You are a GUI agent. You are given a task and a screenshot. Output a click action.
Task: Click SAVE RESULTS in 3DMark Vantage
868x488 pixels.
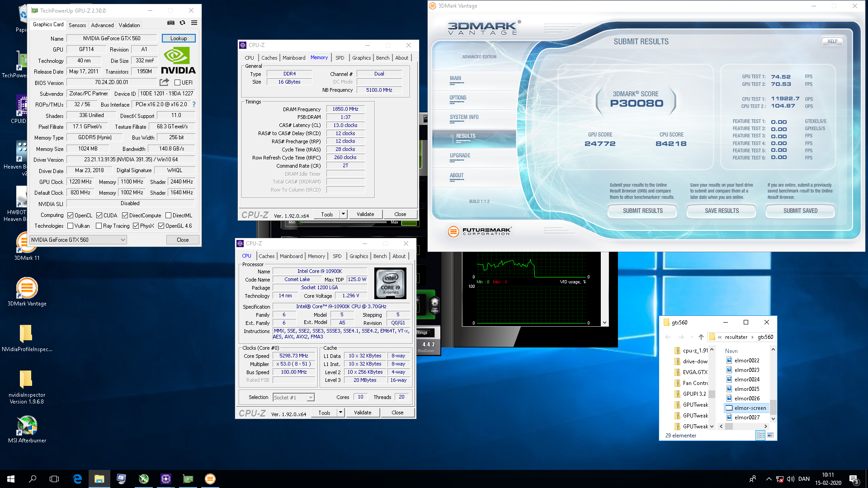tap(722, 211)
